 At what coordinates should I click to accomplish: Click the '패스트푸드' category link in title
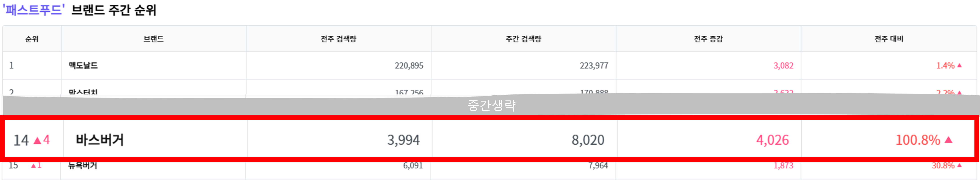[x=33, y=10]
